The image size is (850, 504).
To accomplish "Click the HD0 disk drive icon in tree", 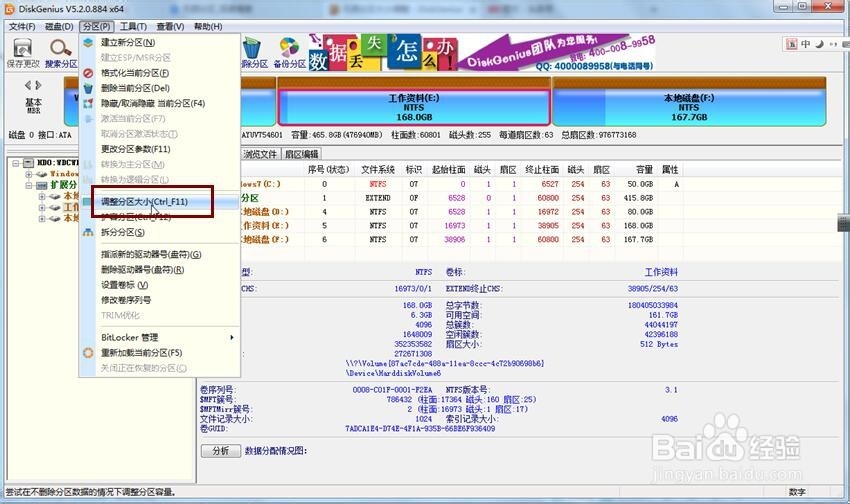I will pos(29,163).
